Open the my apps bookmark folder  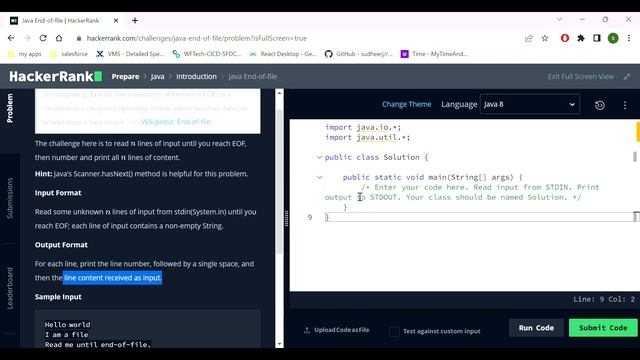point(25,54)
